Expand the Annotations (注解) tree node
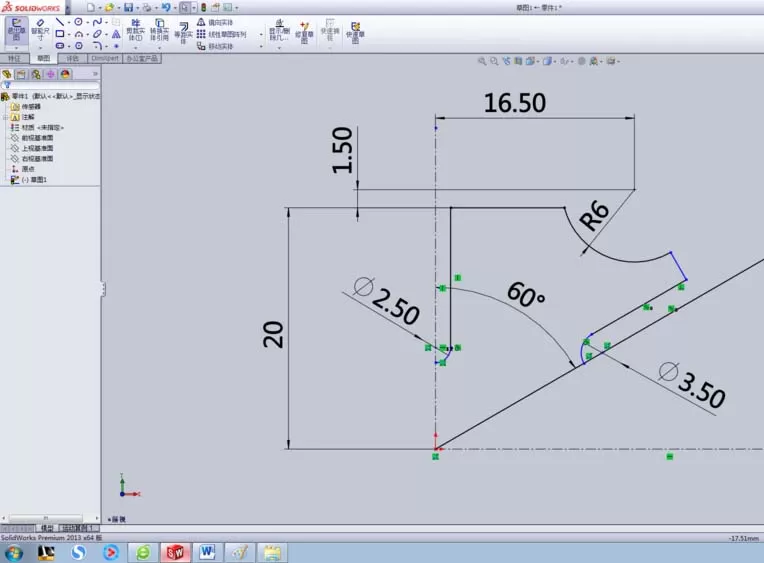764x563 pixels. (x=5, y=117)
